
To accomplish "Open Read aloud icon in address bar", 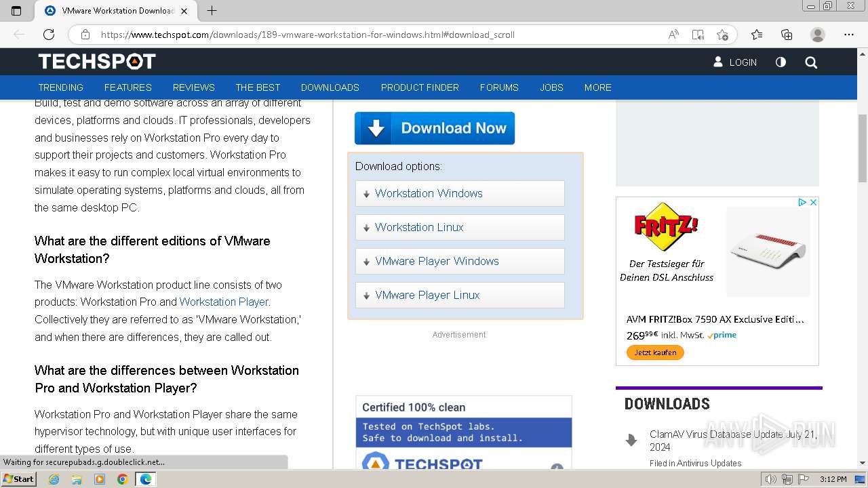I will (673, 35).
